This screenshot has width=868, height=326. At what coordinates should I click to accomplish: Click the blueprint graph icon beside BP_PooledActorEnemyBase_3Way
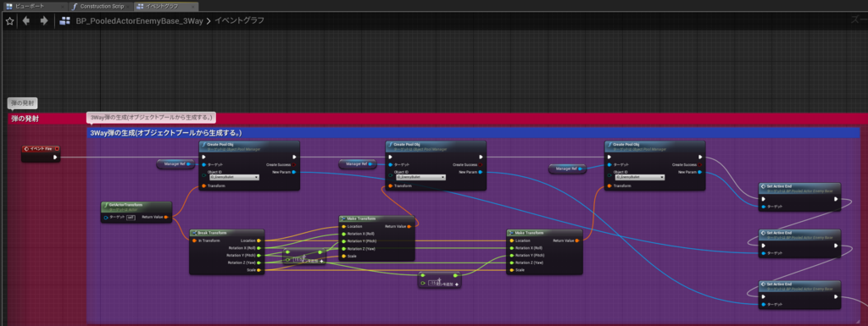(x=65, y=21)
